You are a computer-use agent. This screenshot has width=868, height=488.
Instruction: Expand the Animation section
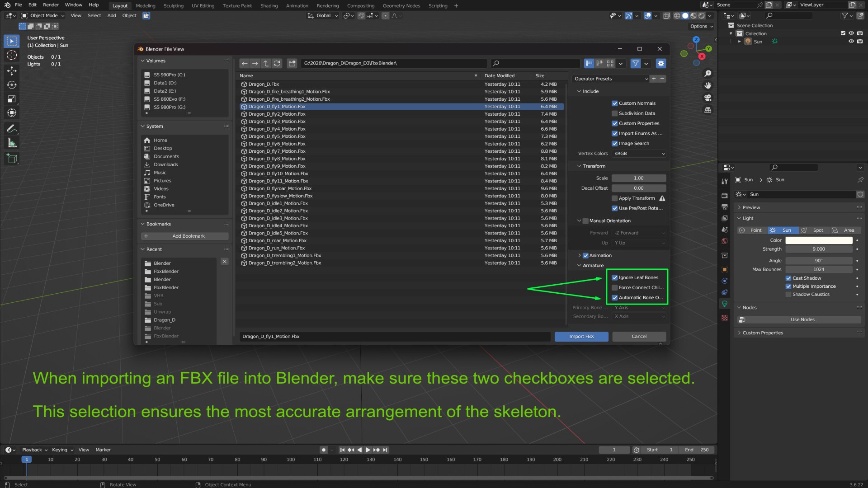click(580, 256)
